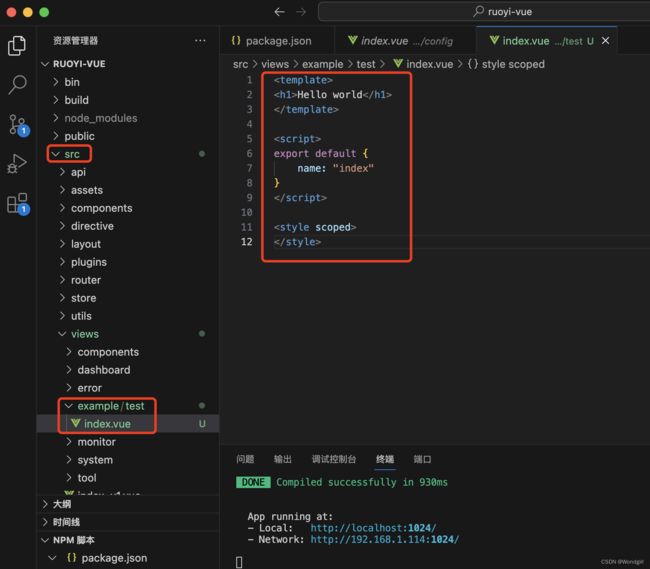Click the search icon in command center

479,11
